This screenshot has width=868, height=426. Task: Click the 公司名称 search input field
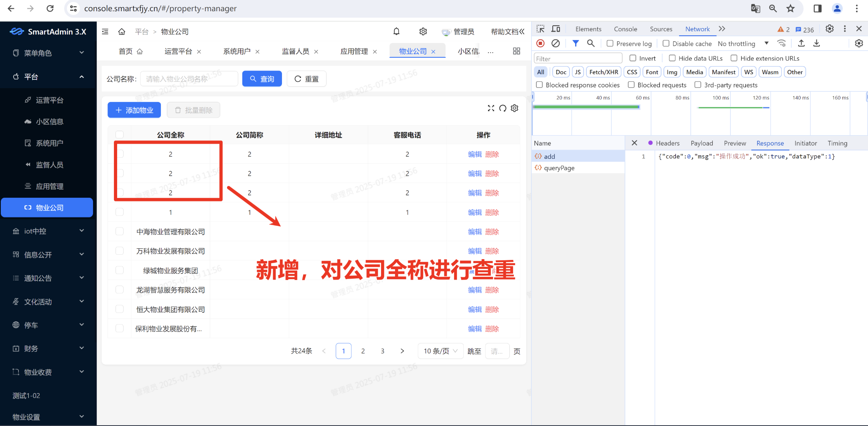pos(189,79)
